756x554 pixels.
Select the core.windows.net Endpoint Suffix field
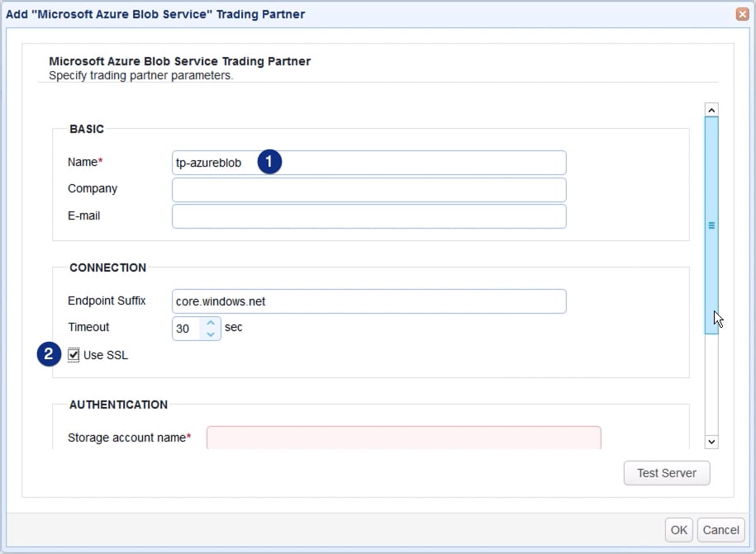(368, 301)
